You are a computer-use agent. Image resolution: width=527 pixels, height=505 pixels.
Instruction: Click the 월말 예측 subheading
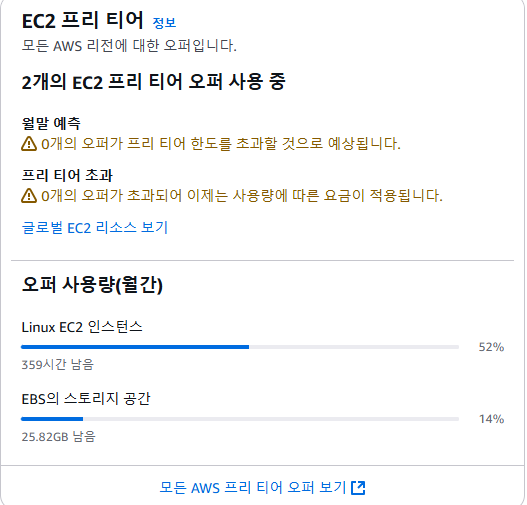pyautogui.click(x=51, y=123)
